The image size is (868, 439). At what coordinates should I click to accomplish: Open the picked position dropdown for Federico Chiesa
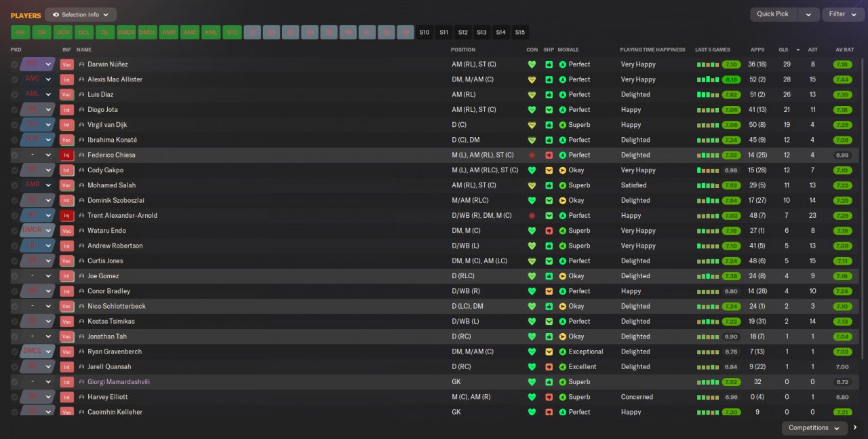pyautogui.click(x=37, y=155)
